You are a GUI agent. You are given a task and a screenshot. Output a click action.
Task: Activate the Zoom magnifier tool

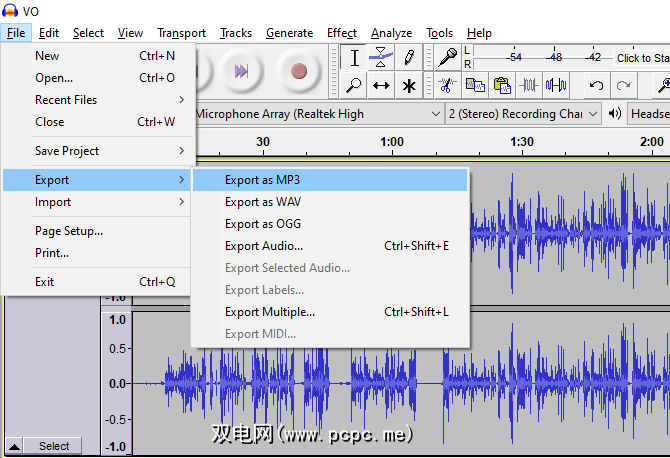(354, 86)
